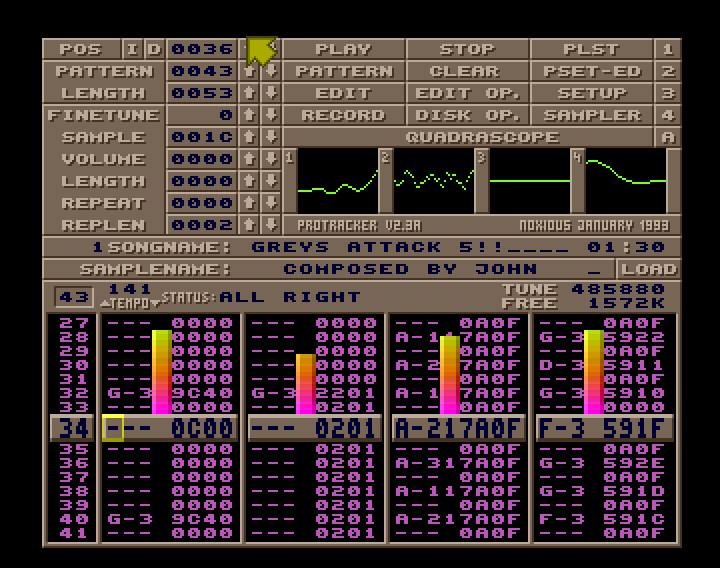Click the I (insert position) button
The height and width of the screenshot is (568, 720).
133,49
